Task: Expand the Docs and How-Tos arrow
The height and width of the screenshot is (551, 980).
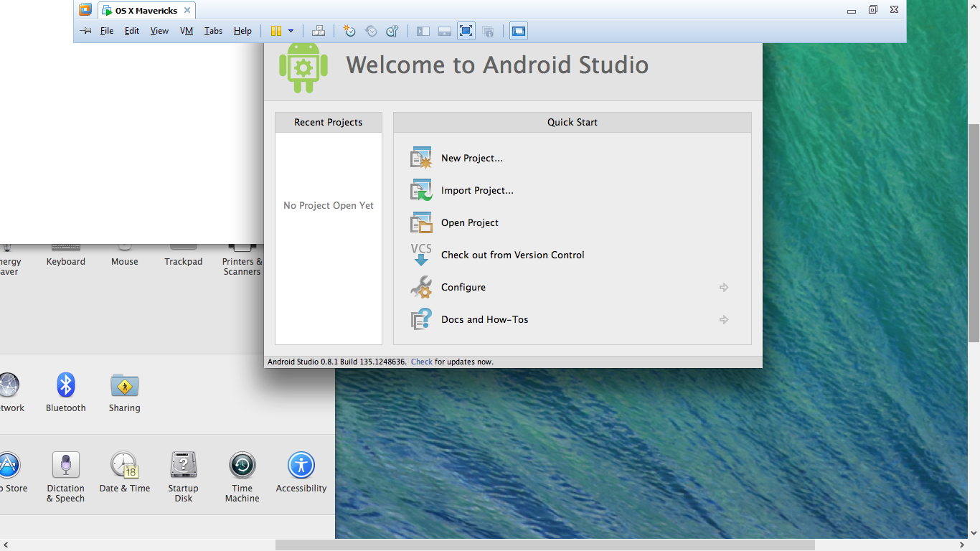Action: click(724, 319)
